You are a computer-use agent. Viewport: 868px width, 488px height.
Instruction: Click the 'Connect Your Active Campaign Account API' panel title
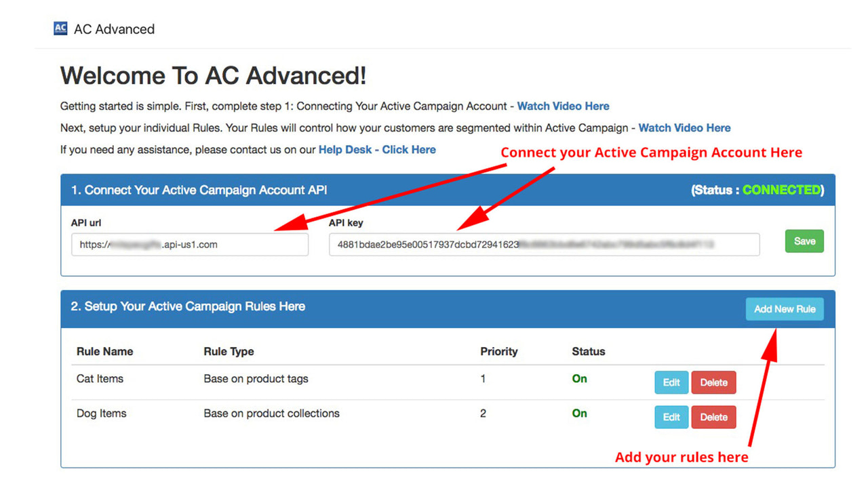pos(199,190)
